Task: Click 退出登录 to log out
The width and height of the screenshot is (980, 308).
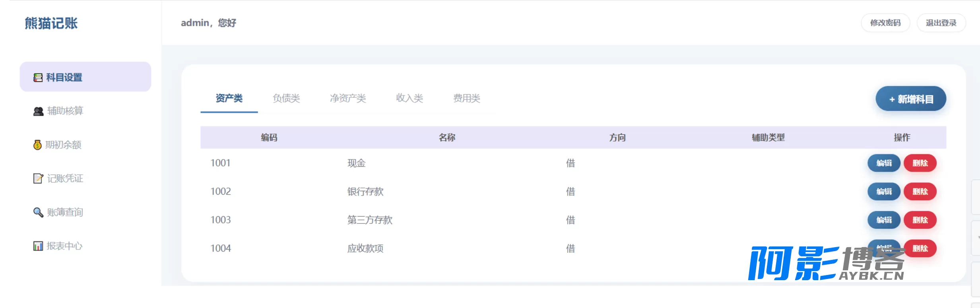Action: pyautogui.click(x=941, y=23)
